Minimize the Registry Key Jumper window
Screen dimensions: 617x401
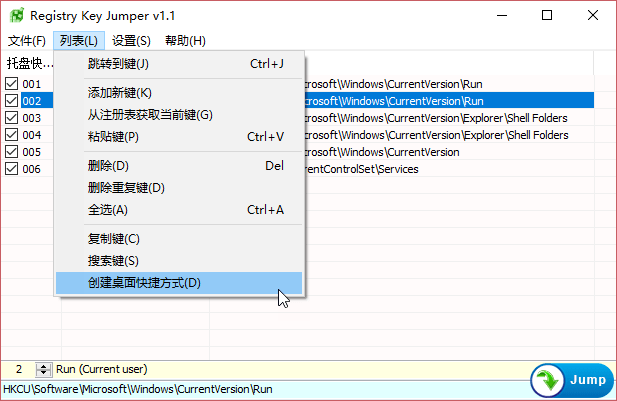[502, 15]
